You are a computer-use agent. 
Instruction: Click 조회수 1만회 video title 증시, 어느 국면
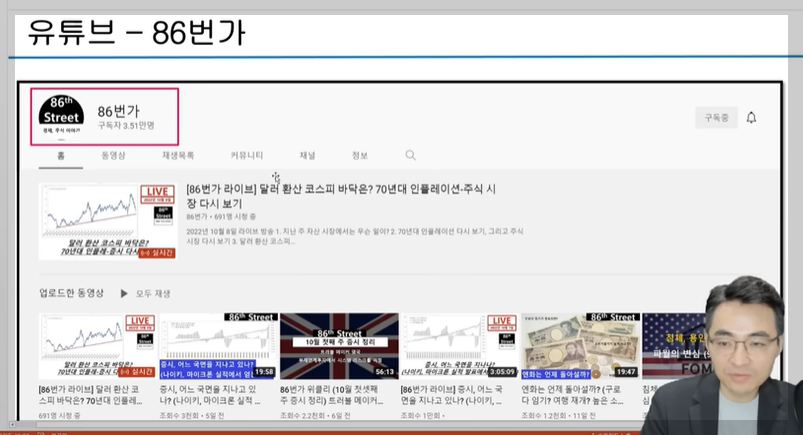click(x=452, y=395)
